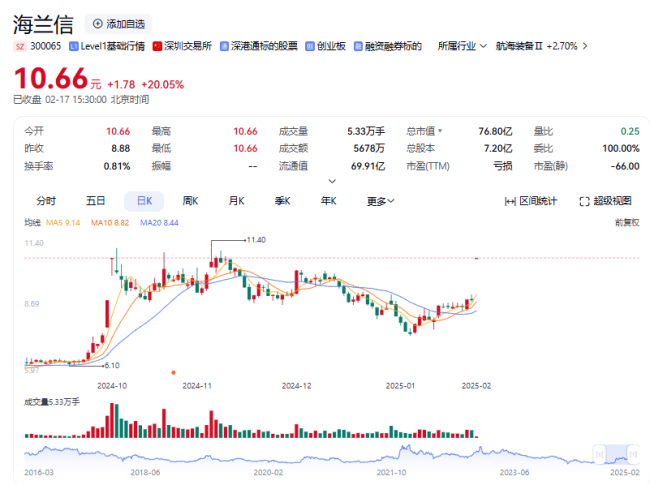
Task: Click the MA20 8.44 indicator label
Action: click(x=159, y=223)
